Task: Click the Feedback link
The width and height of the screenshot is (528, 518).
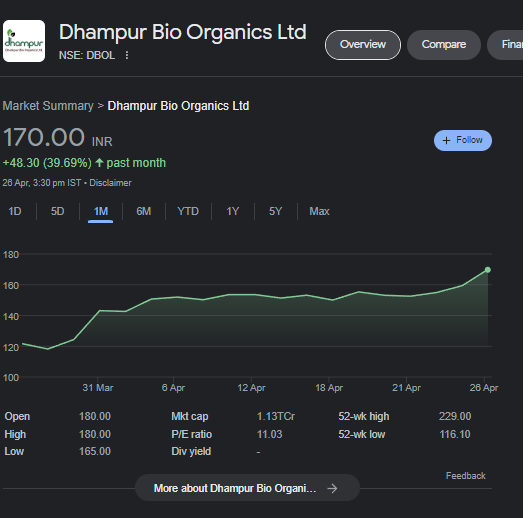Action: pos(465,476)
